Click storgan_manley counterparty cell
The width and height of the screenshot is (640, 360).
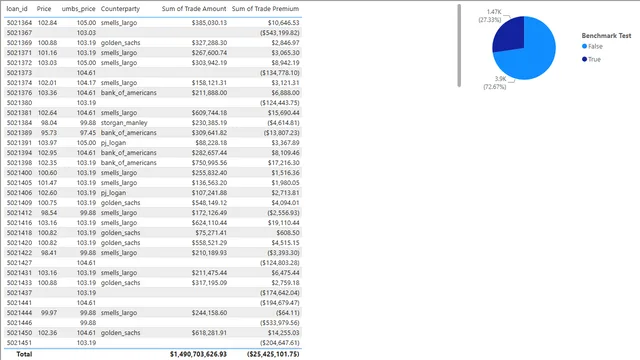coord(124,123)
